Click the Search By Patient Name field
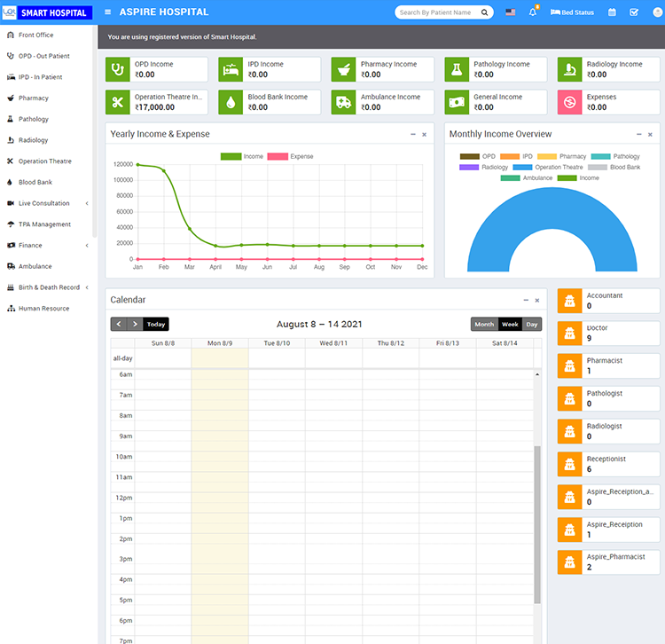 click(x=436, y=12)
